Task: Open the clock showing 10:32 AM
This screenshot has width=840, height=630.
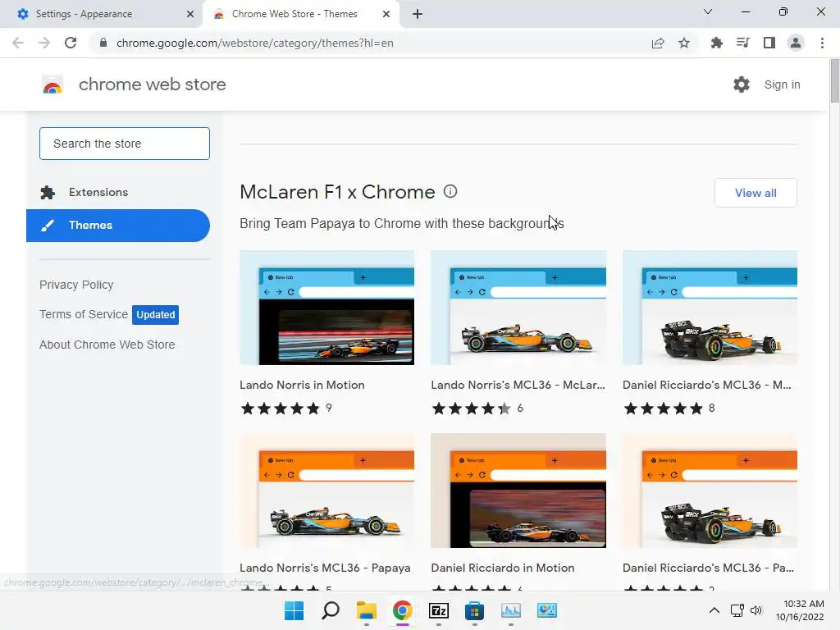Action: (800, 610)
